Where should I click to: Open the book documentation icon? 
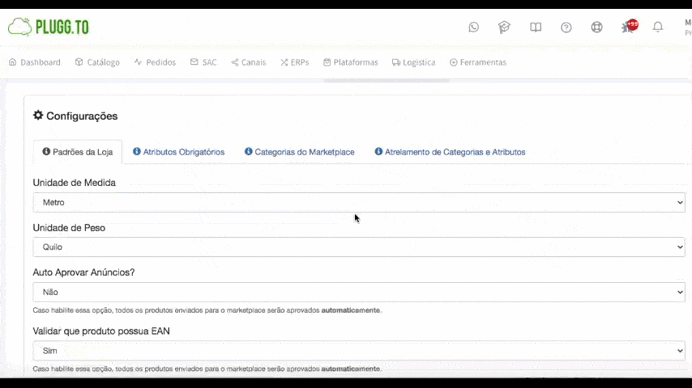(535, 27)
